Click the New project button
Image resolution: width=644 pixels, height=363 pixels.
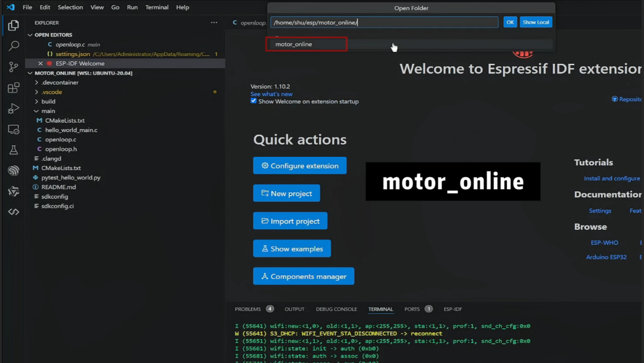[x=287, y=193]
